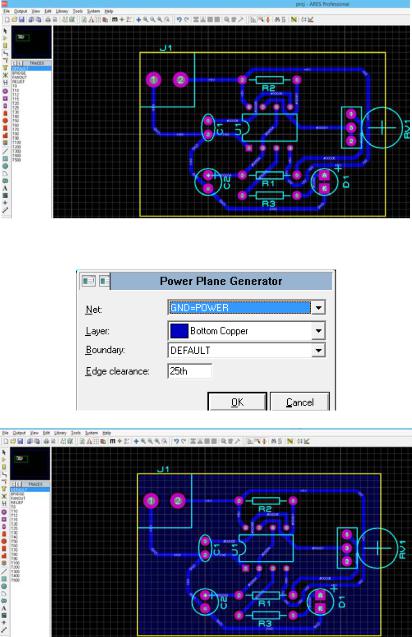Click the overview thumbnail in top window
The image size is (412, 637).
pyautogui.click(x=32, y=42)
